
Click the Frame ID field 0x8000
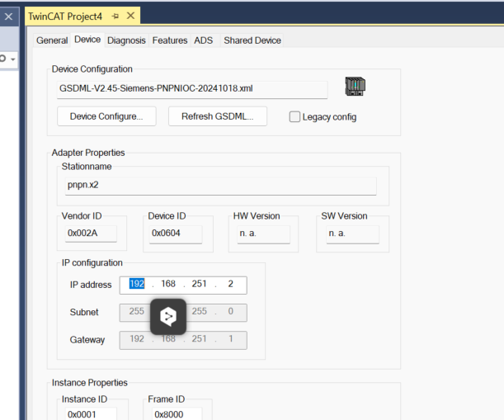(x=177, y=414)
